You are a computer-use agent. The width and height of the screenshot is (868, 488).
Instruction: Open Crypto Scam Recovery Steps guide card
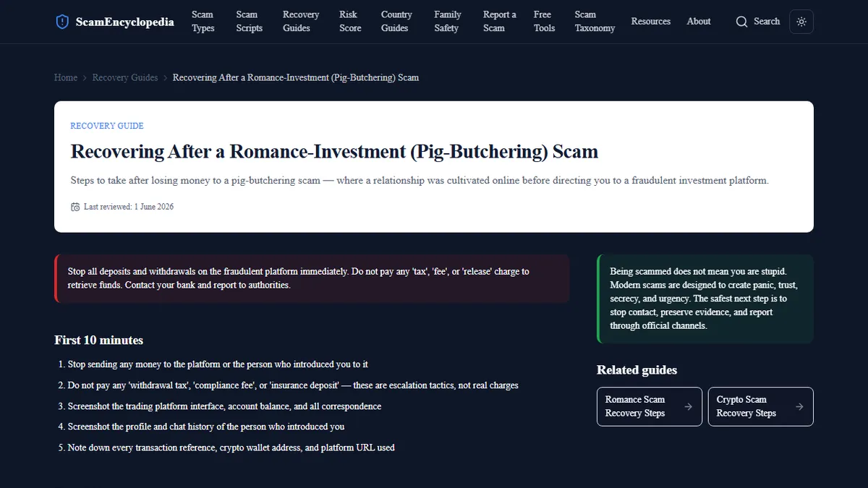click(761, 406)
